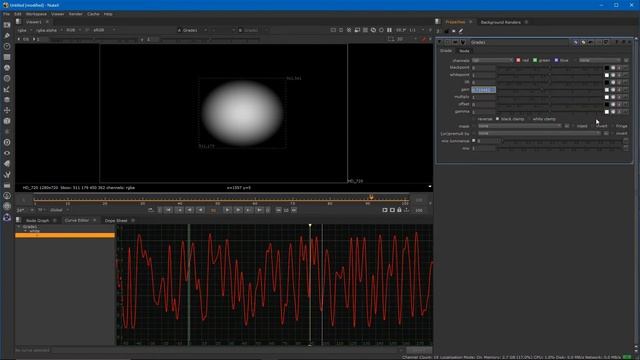The image size is (640, 360).
Task: Open the Filter nodes toolbar icon
Action: [x=7, y=78]
